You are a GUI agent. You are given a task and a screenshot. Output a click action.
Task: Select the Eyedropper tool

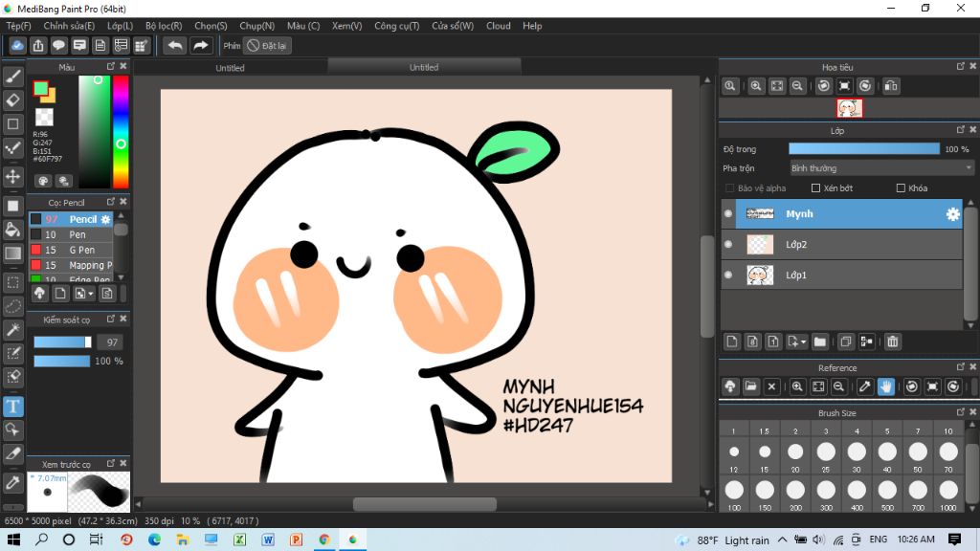[13, 481]
